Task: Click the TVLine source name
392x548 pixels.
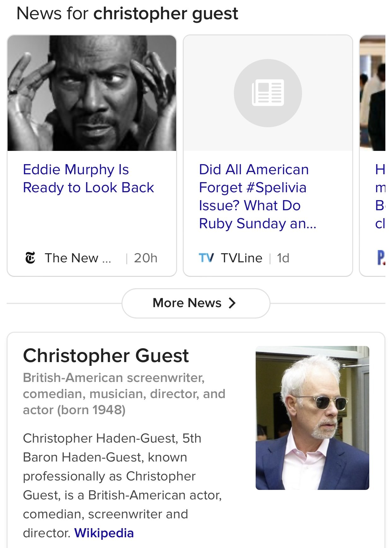Action: click(x=241, y=258)
